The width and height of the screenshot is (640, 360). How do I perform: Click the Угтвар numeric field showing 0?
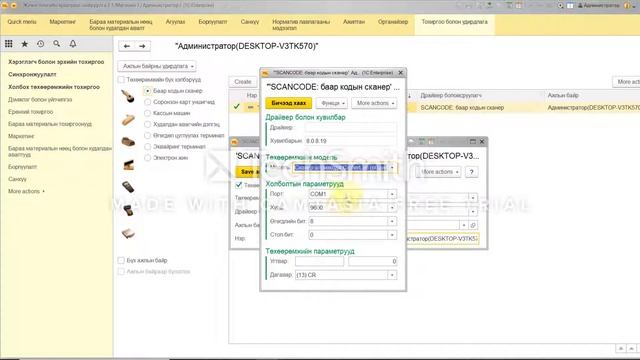pos(373,261)
